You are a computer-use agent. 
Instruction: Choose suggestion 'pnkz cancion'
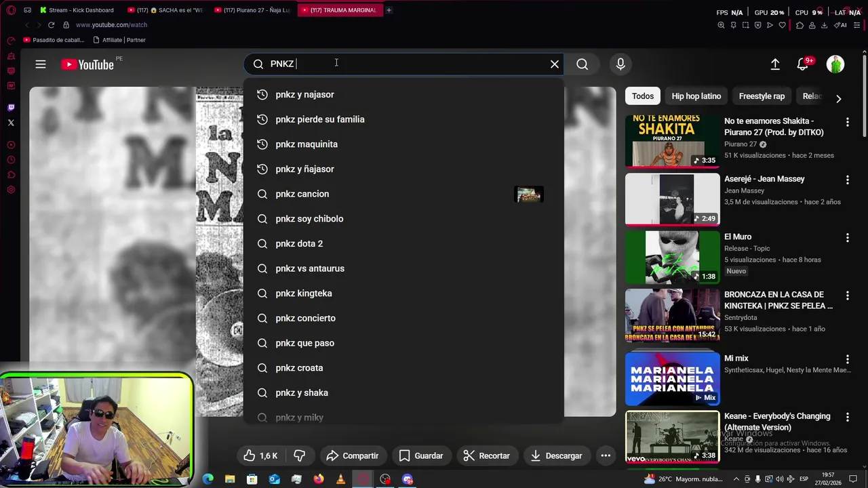[403, 194]
